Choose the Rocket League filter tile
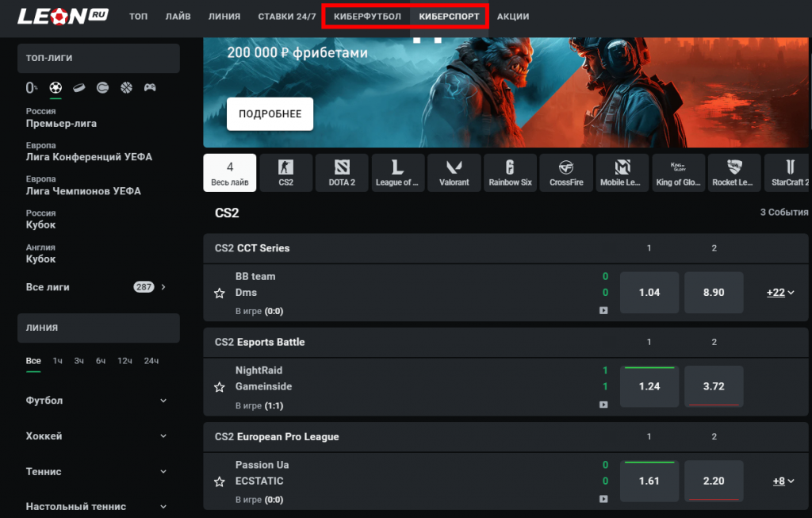This screenshot has width=812, height=518. click(734, 173)
